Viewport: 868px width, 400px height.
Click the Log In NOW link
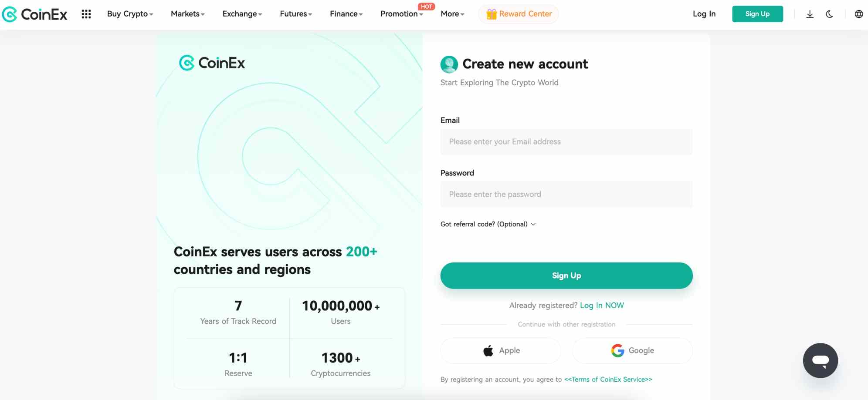click(x=602, y=305)
